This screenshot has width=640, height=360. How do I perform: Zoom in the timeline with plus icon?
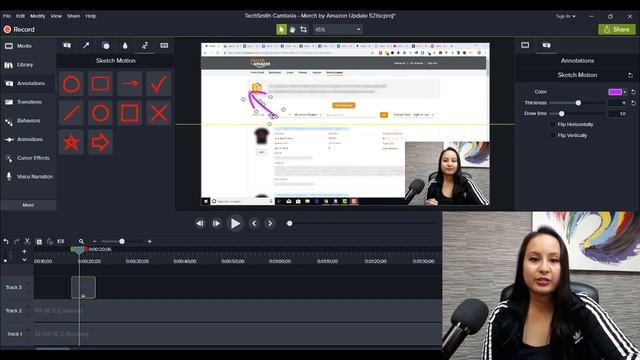coord(149,242)
